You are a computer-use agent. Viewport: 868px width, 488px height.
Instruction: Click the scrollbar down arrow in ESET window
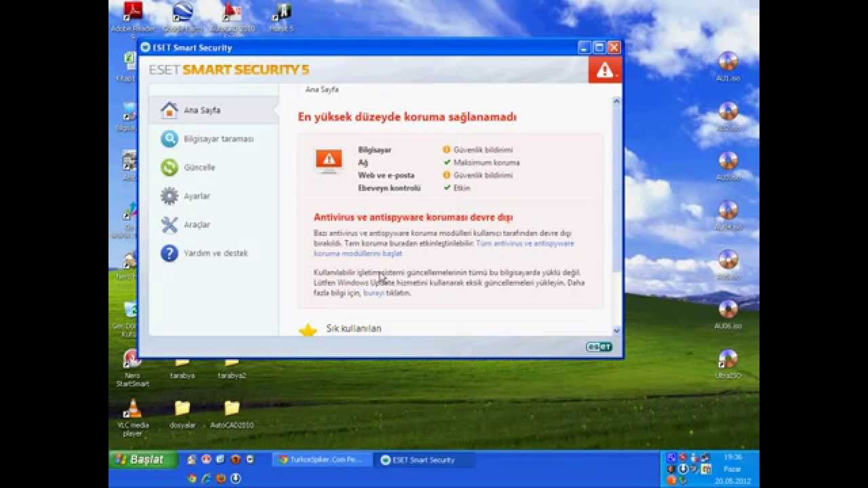[x=616, y=330]
